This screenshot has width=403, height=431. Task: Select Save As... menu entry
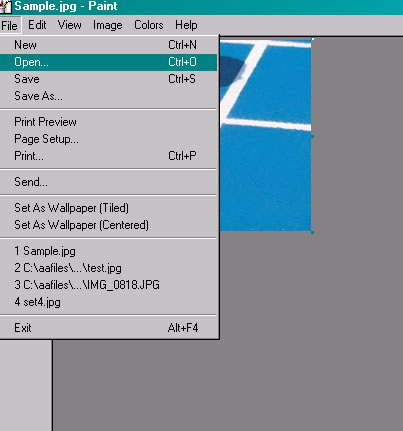[x=109, y=96]
